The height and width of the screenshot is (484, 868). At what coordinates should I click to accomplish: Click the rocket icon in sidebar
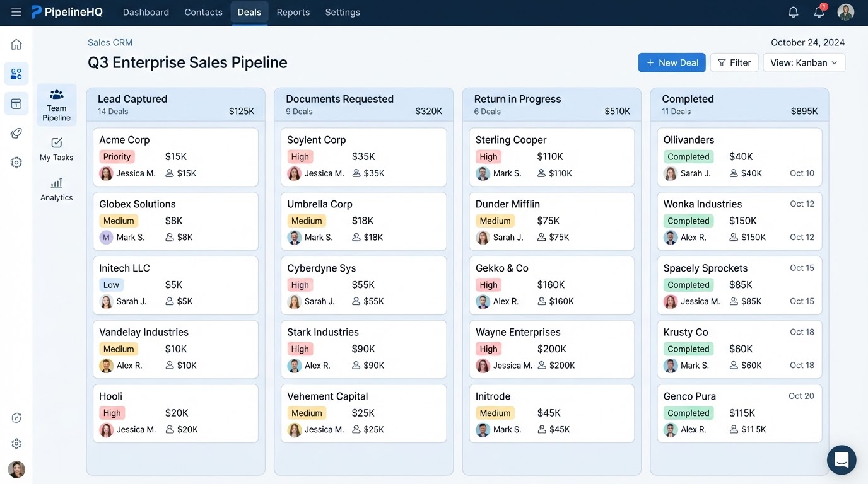click(16, 133)
